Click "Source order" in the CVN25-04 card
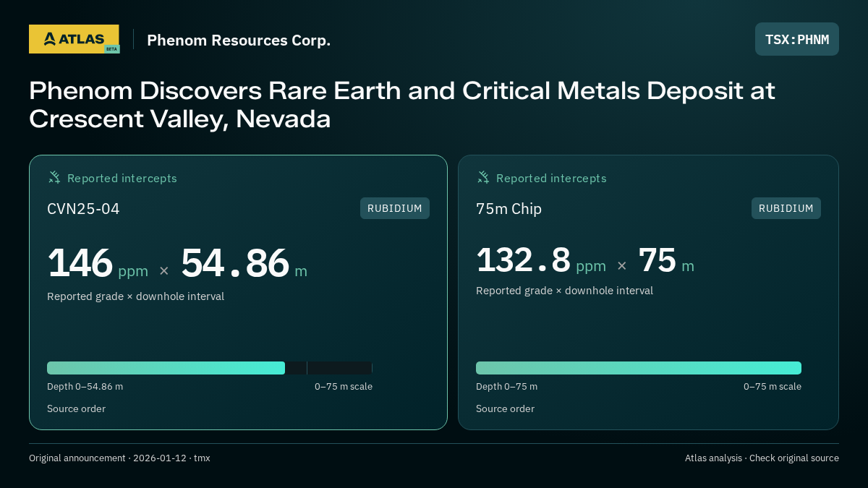Image resolution: width=868 pixels, height=488 pixels. click(x=76, y=408)
